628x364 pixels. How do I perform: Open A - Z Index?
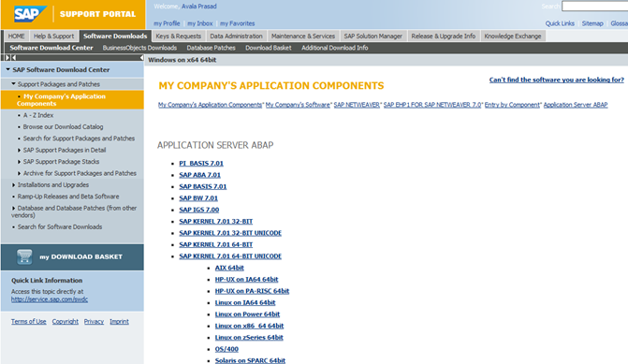click(38, 115)
